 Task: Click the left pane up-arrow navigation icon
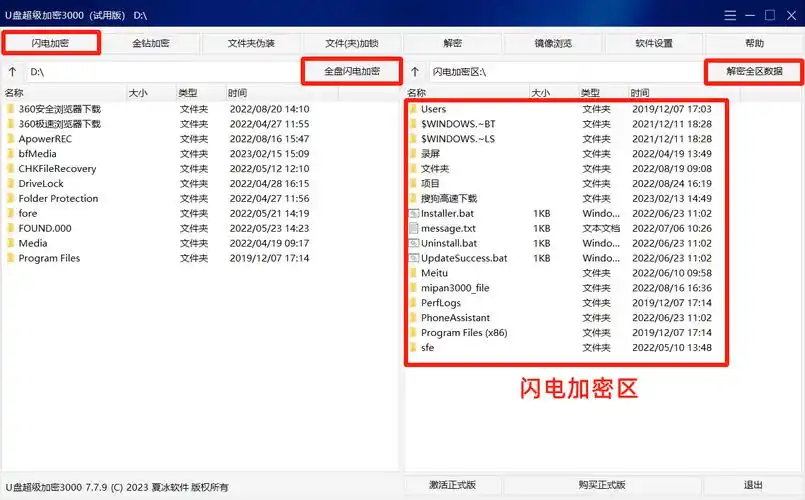[12, 72]
